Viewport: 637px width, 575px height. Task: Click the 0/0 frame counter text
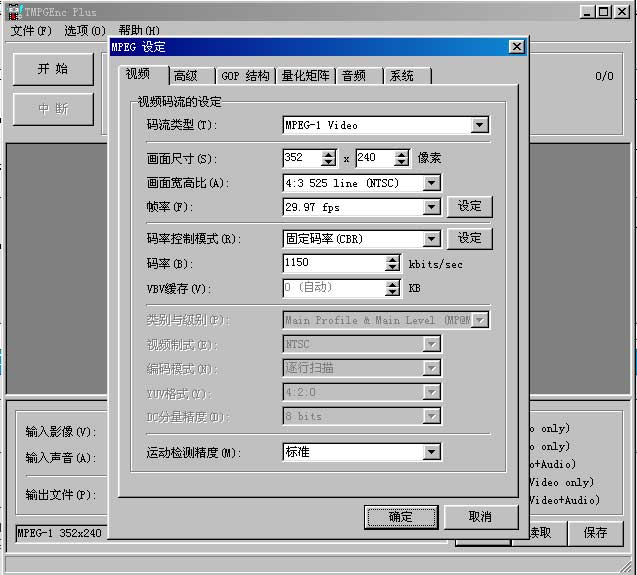coord(604,76)
